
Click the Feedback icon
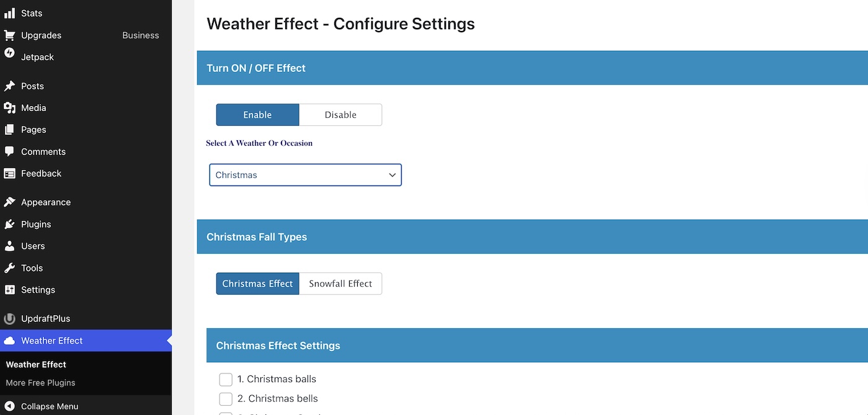(10, 173)
